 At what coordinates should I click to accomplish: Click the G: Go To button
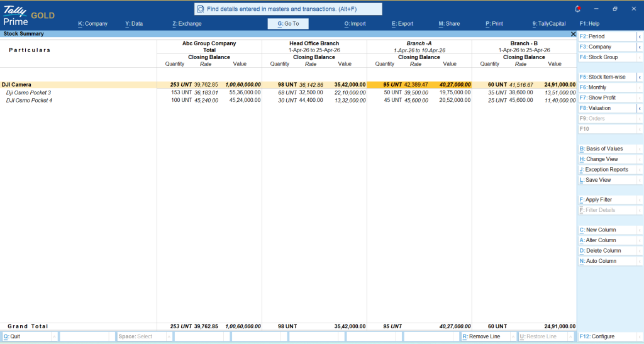[288, 24]
